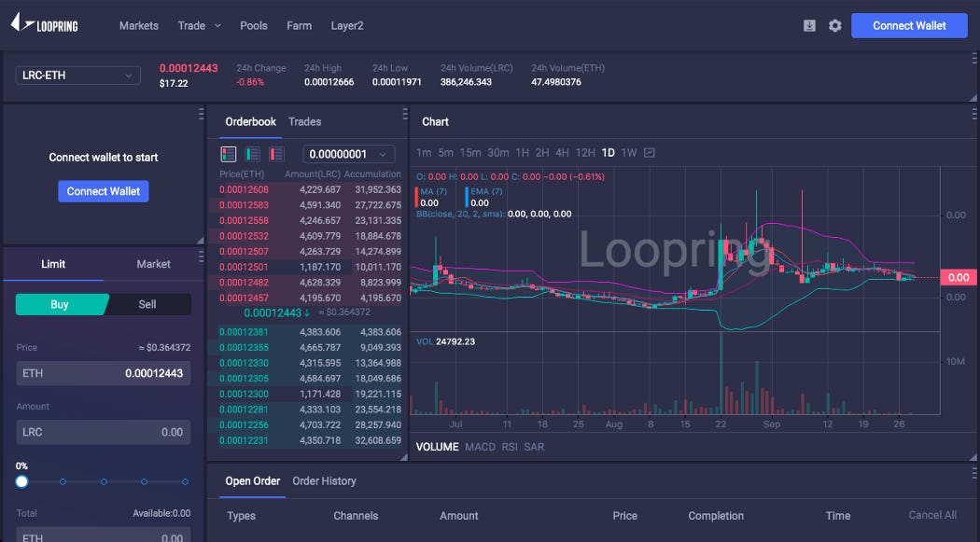This screenshot has height=542, width=980.
Task: Click ask price 0.00012608
Action: pos(244,189)
